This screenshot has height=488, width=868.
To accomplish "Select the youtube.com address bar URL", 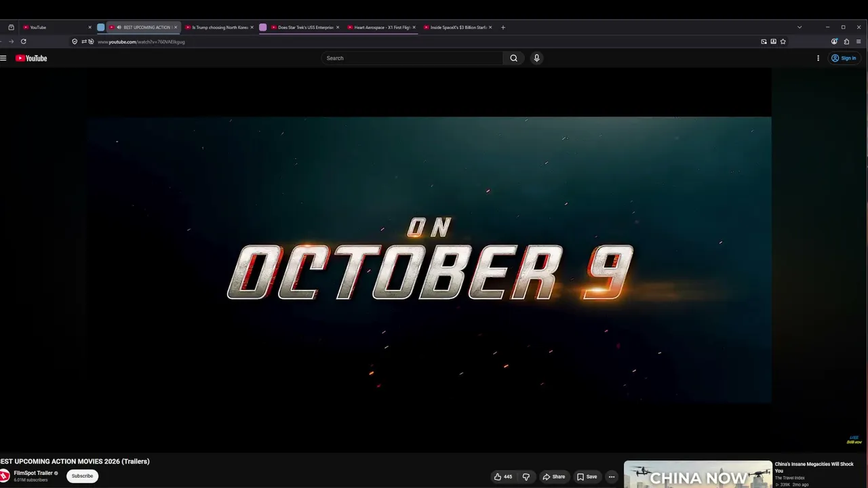I will [x=141, y=42].
